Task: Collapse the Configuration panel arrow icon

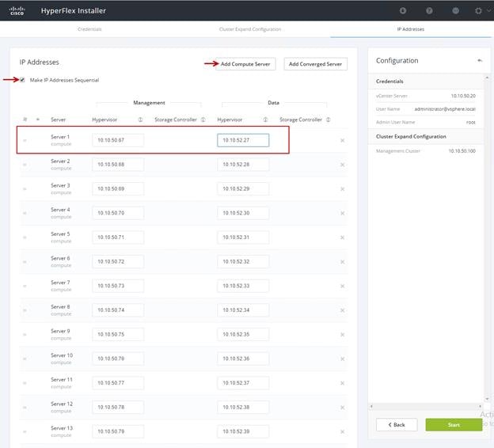Action: (x=480, y=60)
